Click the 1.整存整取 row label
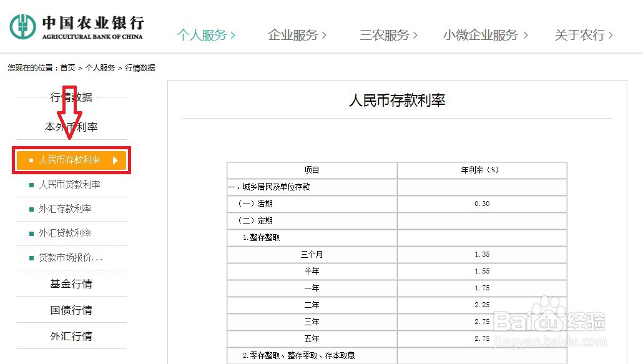 [x=261, y=237]
